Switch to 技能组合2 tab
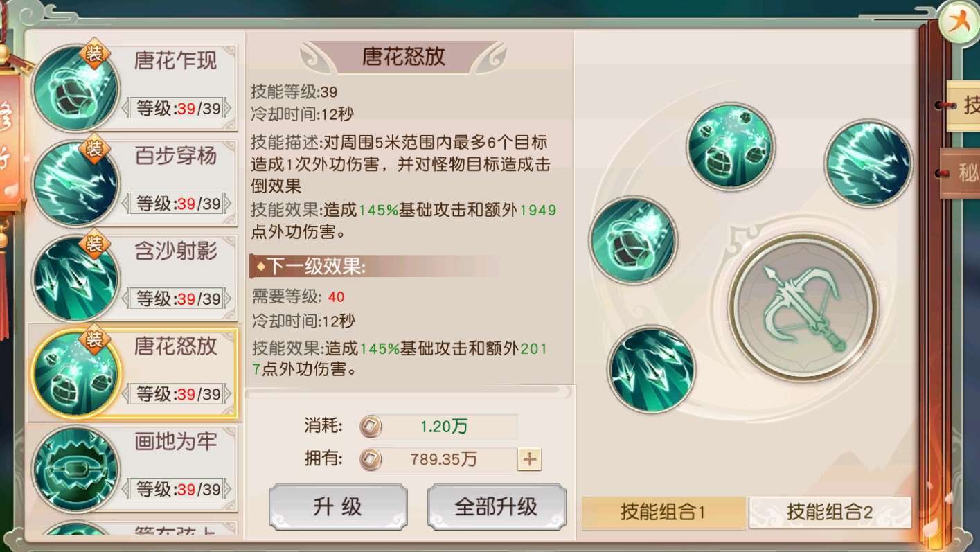This screenshot has width=980, height=552. pyautogui.click(x=830, y=513)
